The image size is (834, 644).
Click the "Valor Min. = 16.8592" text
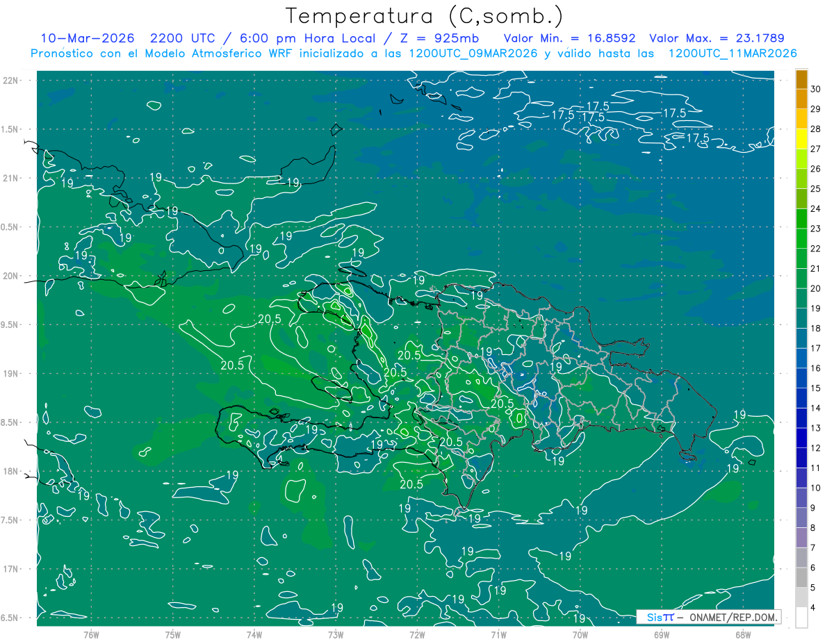[569, 38]
